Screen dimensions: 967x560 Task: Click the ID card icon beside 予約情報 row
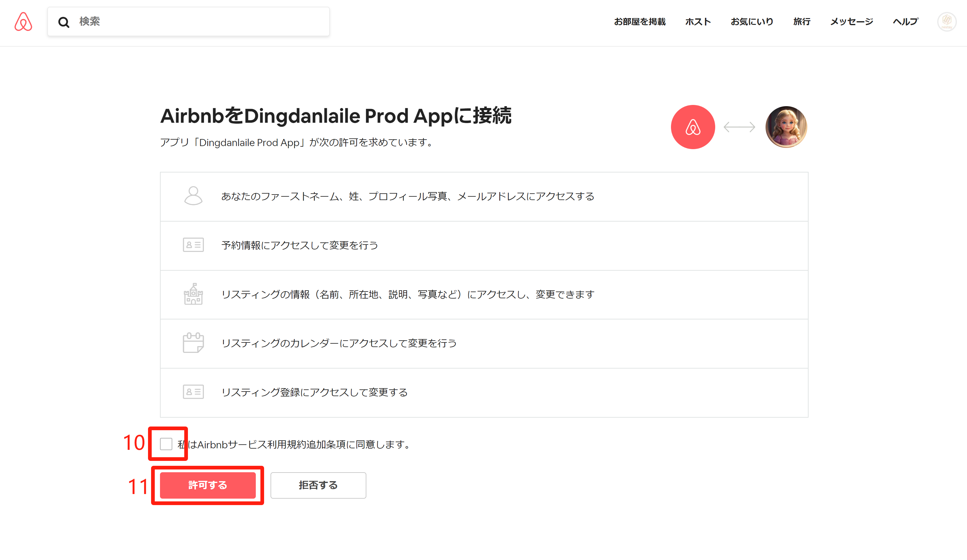[x=193, y=245]
